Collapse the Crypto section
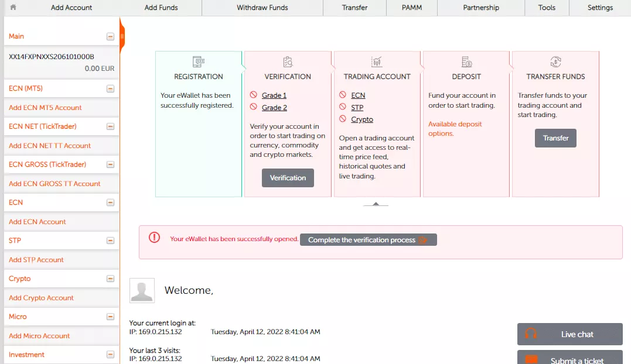This screenshot has height=364, width=631. click(x=110, y=279)
